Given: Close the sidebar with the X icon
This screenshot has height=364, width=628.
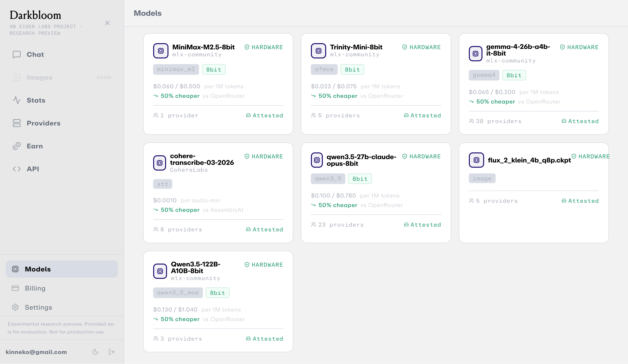Looking at the screenshot, I should coord(107,23).
